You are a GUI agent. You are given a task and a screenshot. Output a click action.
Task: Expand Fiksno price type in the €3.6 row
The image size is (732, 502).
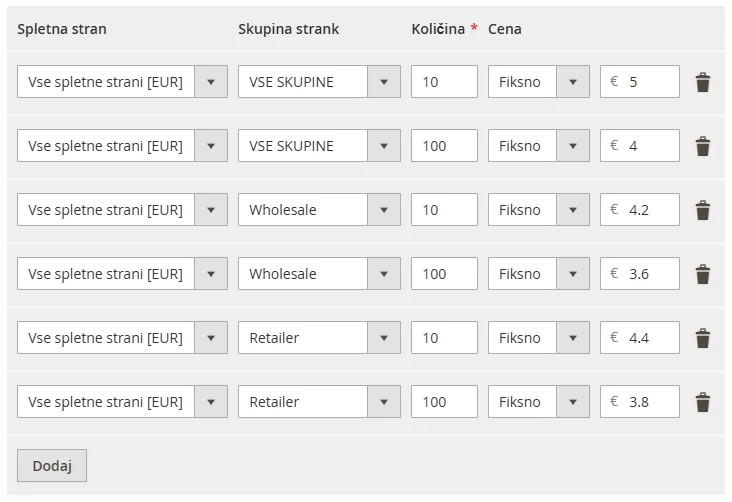pos(538,274)
